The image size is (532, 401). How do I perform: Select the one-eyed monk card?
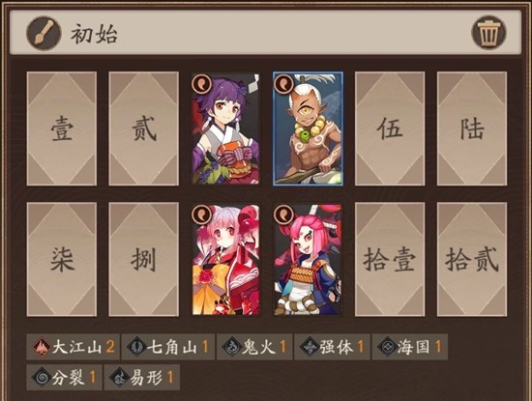[x=308, y=129]
